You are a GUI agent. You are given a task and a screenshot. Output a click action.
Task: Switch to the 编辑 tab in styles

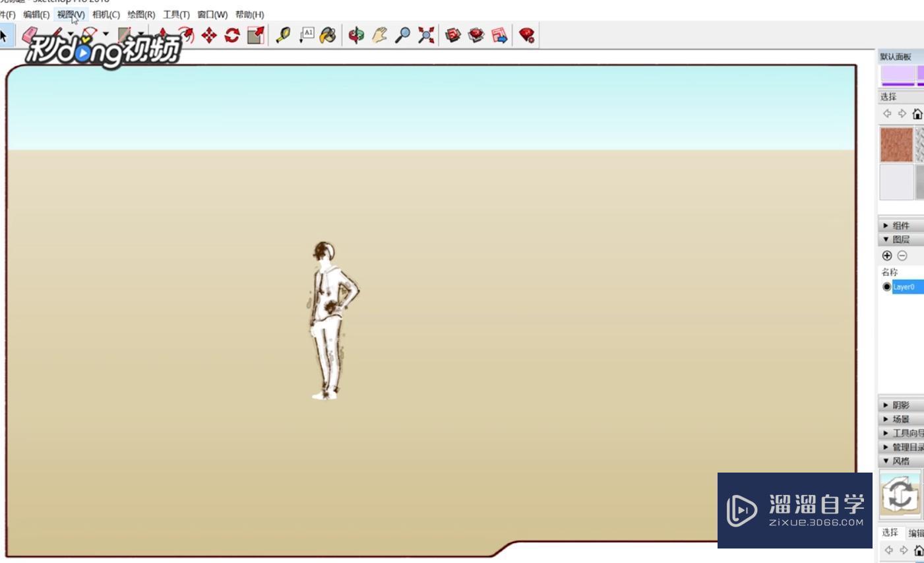pyautogui.click(x=915, y=533)
